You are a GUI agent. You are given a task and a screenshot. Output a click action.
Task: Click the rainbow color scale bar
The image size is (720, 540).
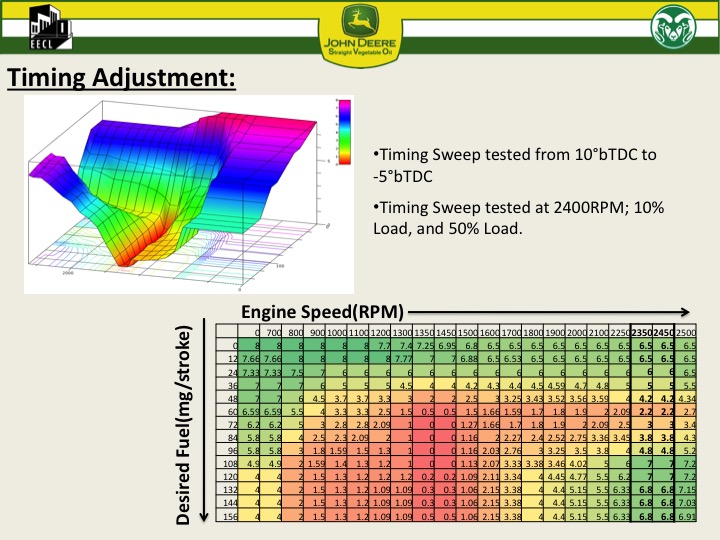point(342,131)
